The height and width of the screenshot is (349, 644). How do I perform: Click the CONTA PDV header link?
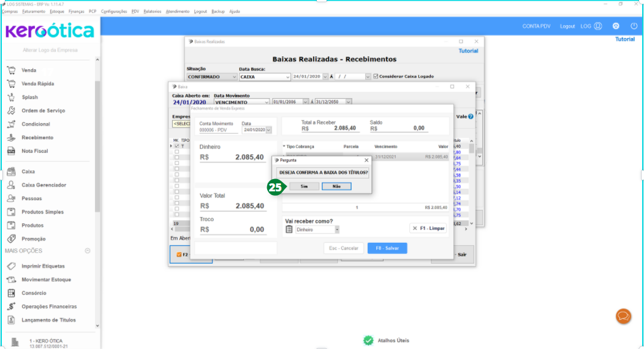point(536,26)
